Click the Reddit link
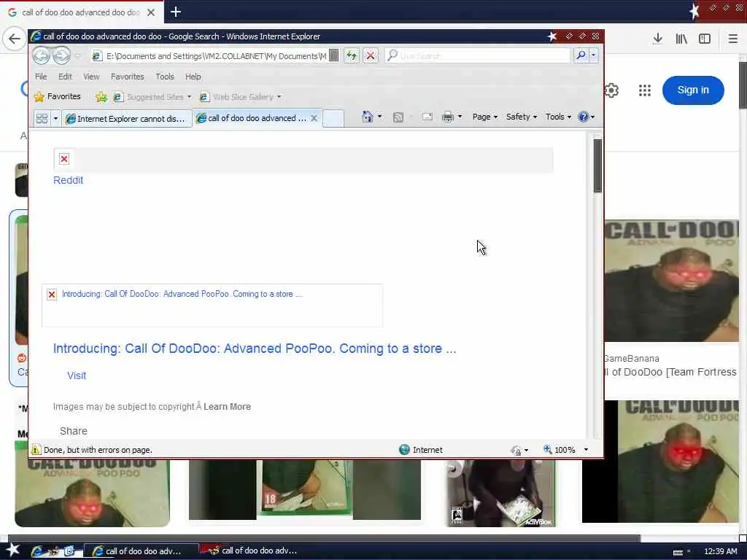Viewport: 747px width, 560px height. [x=68, y=180]
